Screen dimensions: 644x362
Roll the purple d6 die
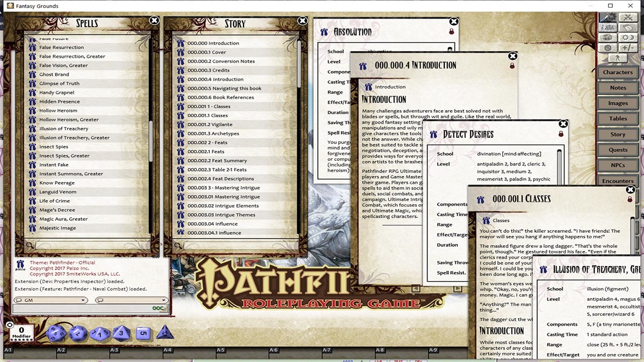click(x=143, y=333)
